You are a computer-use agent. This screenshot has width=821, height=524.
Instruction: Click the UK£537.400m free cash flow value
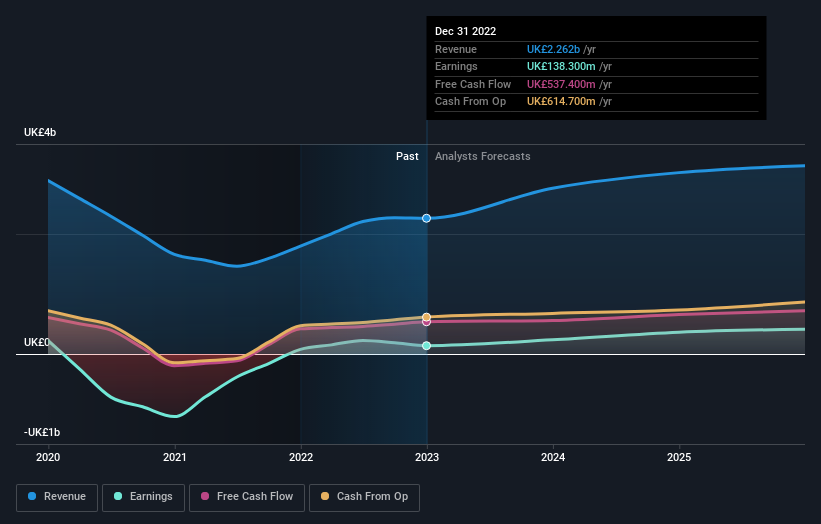tap(561, 84)
